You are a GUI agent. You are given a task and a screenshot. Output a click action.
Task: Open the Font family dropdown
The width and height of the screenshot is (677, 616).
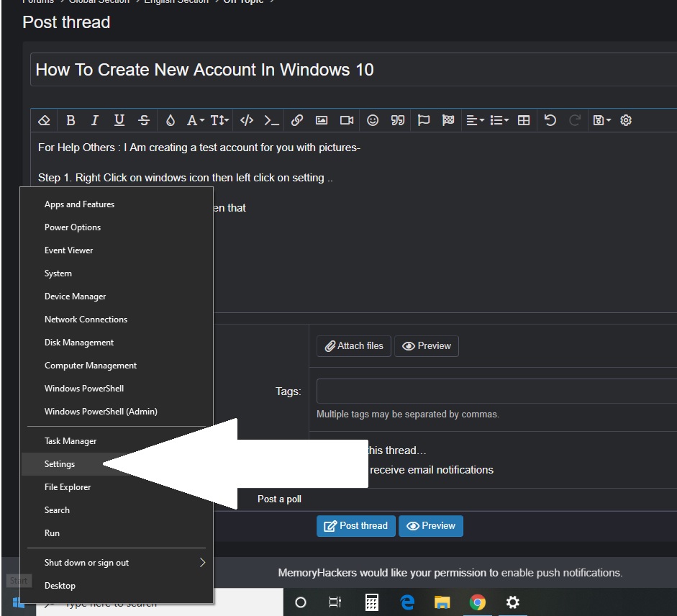click(x=195, y=120)
